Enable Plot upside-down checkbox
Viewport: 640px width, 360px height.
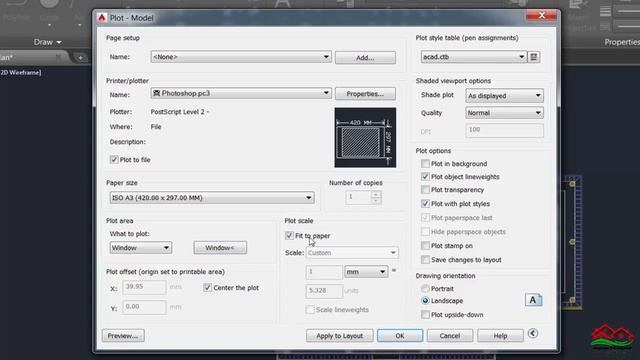pyautogui.click(x=425, y=315)
